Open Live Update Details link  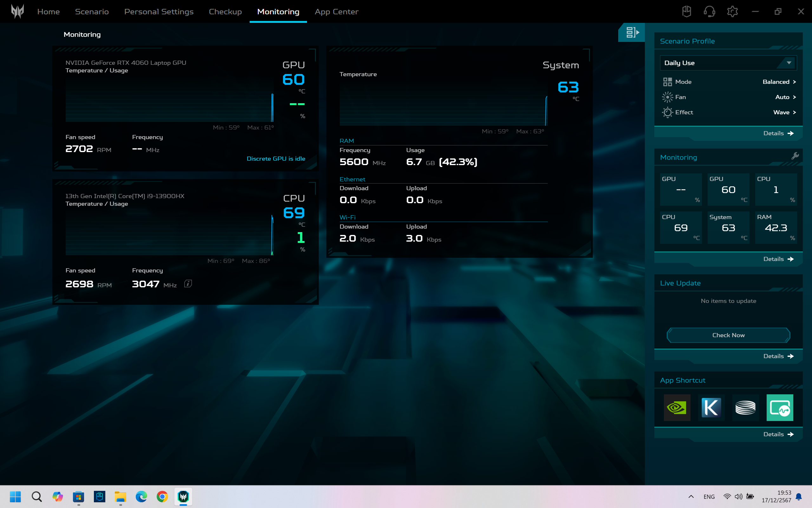(778, 356)
